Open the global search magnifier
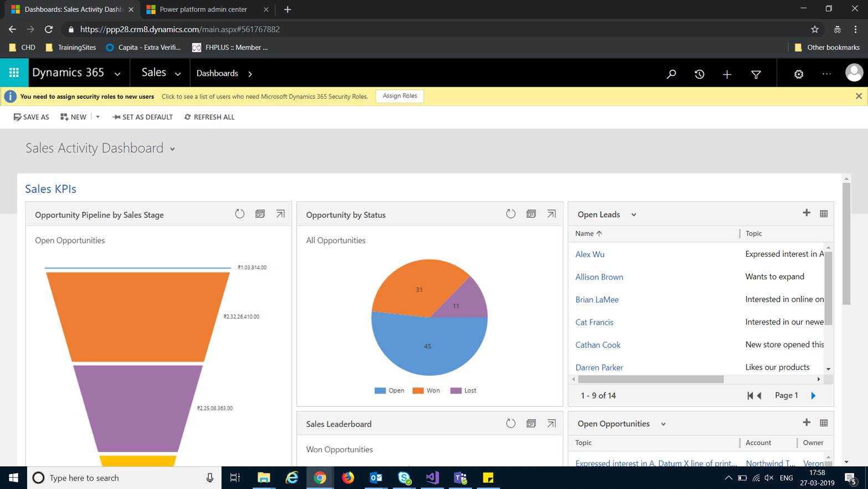 (671, 73)
